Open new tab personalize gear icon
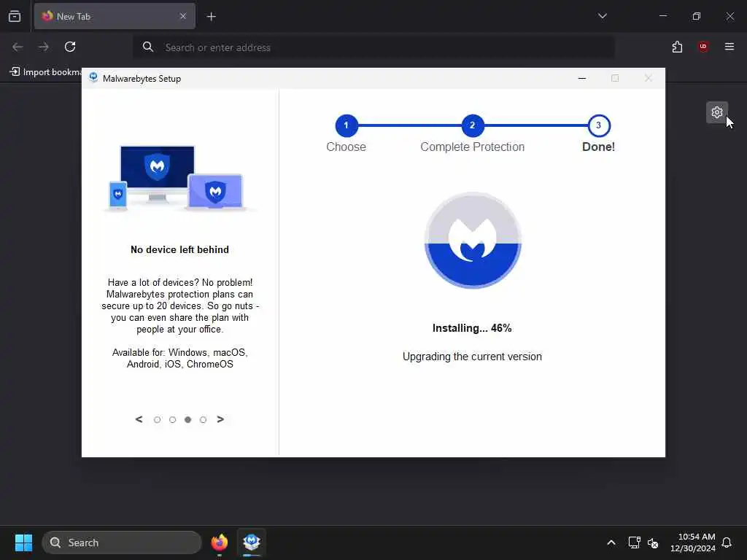Image resolution: width=747 pixels, height=560 pixels. click(x=716, y=112)
